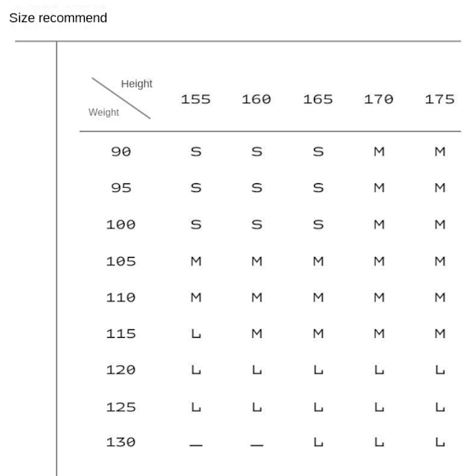
Task: Click the 160 height column header
Action: 256,99
